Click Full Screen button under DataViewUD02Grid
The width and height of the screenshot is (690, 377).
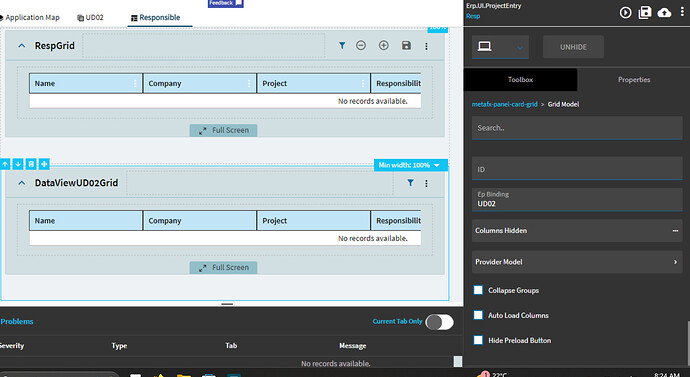(224, 267)
